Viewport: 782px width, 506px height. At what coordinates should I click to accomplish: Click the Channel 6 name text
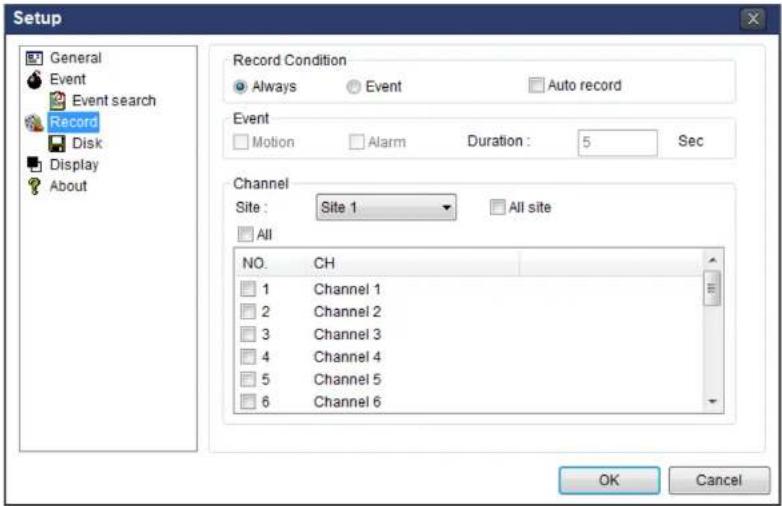347,402
